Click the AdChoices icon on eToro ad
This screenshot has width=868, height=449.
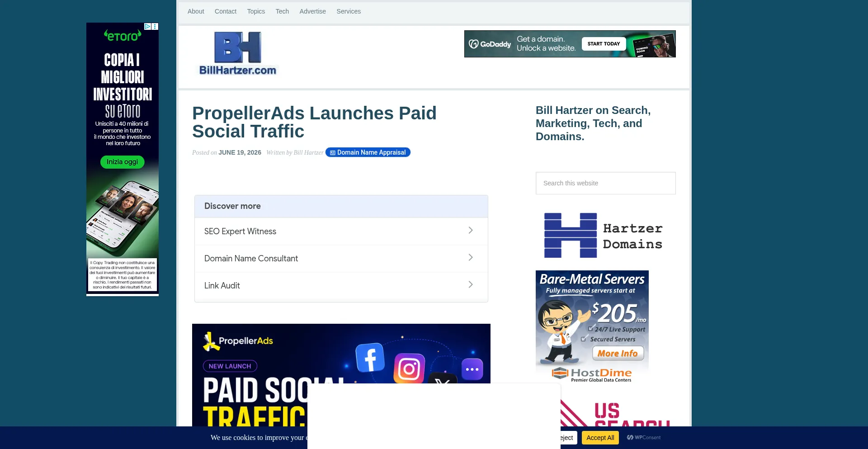[147, 27]
